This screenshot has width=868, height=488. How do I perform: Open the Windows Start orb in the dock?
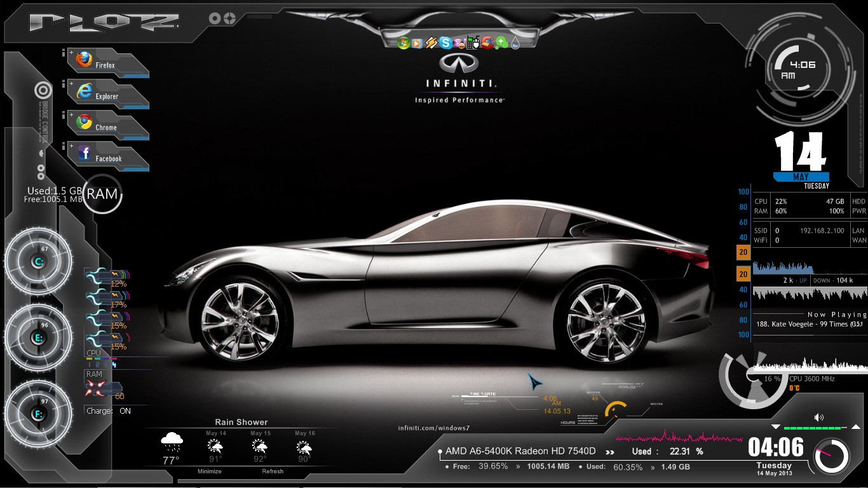403,43
